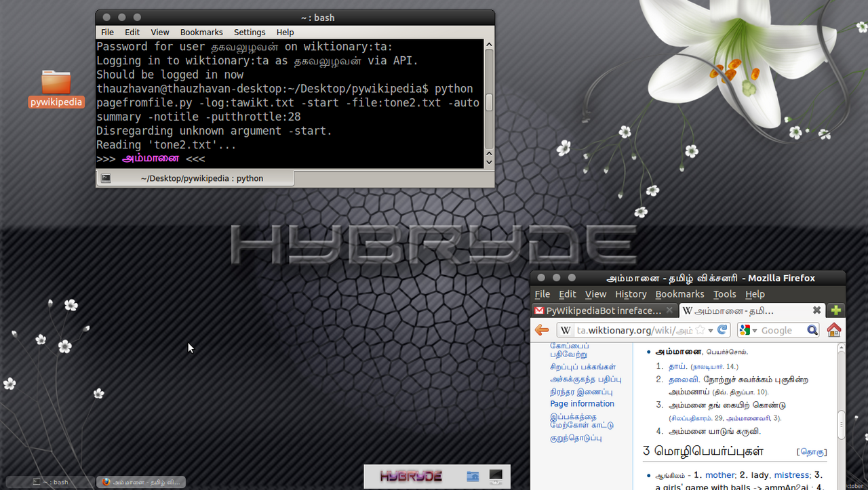Click the இப்பக்கத்தை மேற்கோள் காட்டு link

click(x=582, y=421)
